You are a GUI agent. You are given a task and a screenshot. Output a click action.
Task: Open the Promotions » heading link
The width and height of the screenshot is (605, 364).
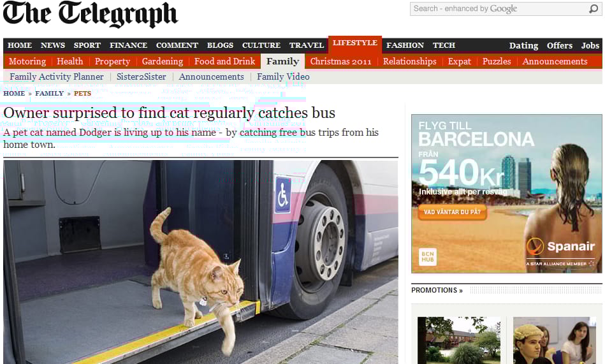tap(437, 290)
